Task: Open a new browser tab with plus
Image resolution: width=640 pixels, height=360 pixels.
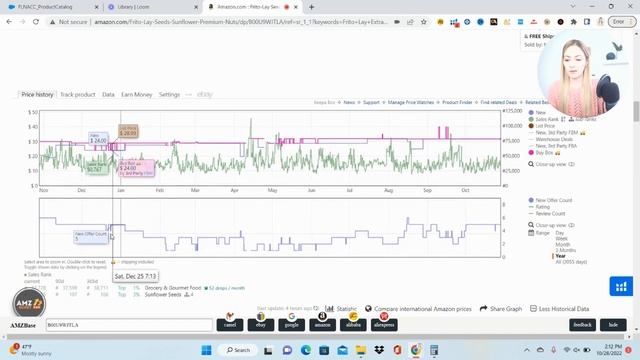Action: [x=311, y=7]
